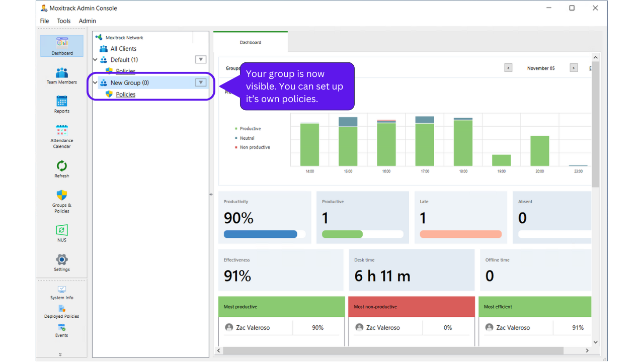The width and height of the screenshot is (644, 362).
Task: Click the NUS sidebar icon
Action: tap(62, 231)
